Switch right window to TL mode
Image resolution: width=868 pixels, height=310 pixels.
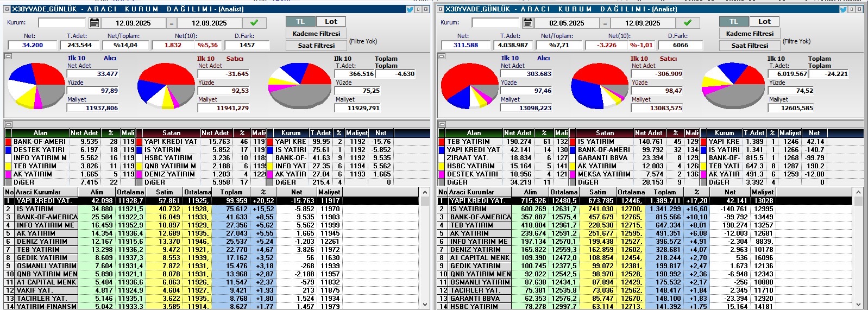click(734, 22)
